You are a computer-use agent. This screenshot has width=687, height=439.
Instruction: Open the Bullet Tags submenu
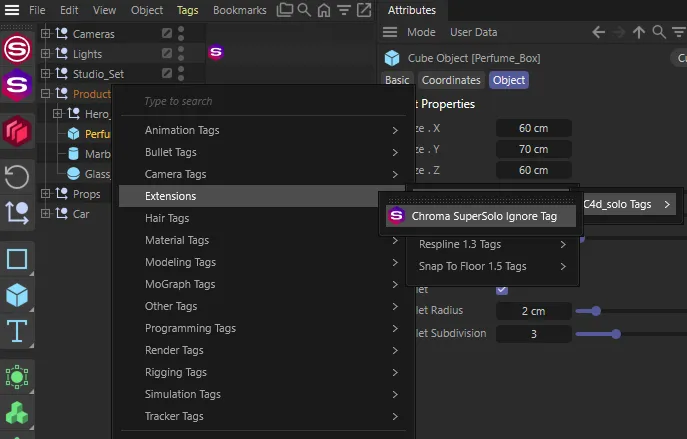(x=262, y=152)
